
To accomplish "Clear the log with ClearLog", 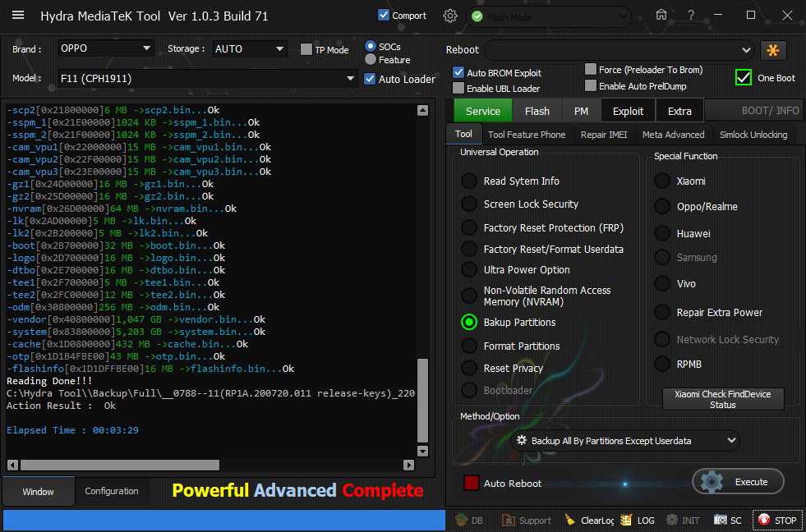I will pos(590,521).
